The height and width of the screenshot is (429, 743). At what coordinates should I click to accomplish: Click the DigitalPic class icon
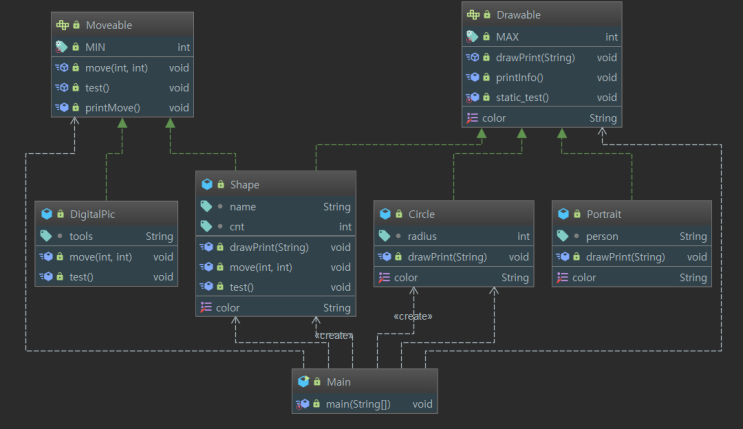point(46,214)
